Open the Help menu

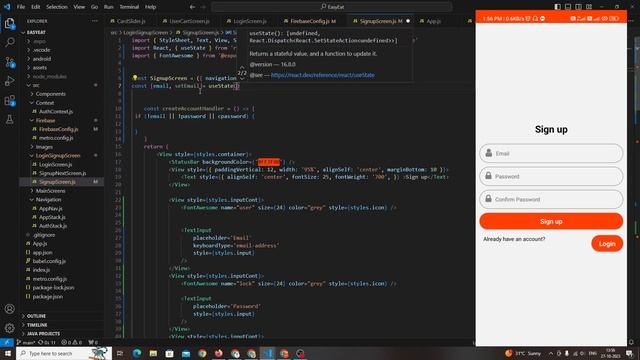151,7
